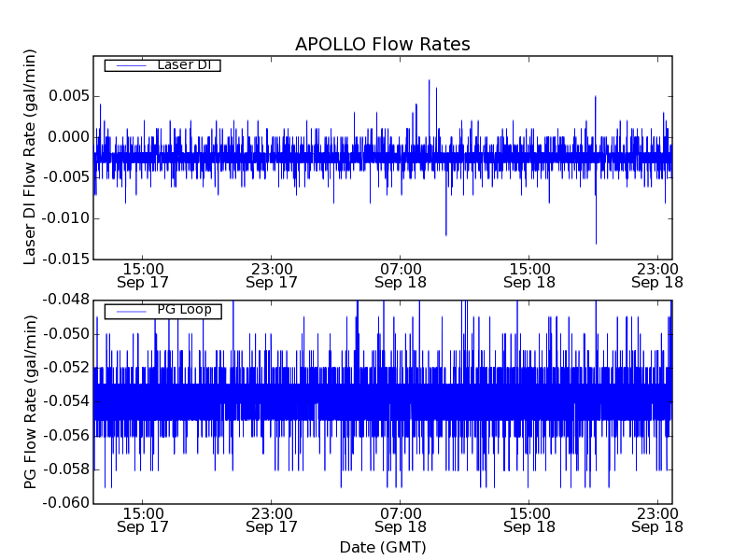Click bottom plot's 15:00 Sep 17 label
Viewport: 747px width, 560px height.
point(143,521)
